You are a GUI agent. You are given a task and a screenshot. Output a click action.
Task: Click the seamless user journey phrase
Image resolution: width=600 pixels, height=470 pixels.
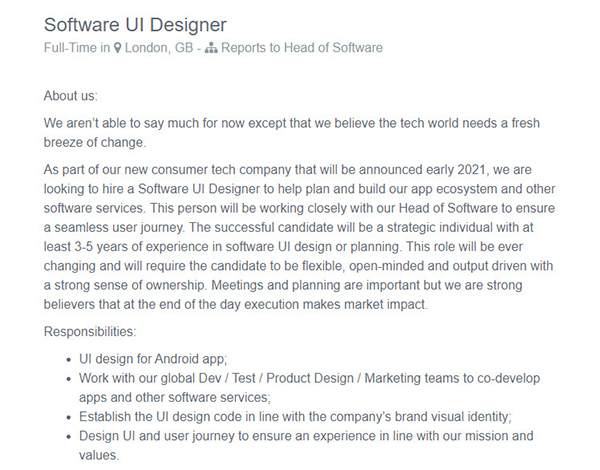tap(119, 227)
